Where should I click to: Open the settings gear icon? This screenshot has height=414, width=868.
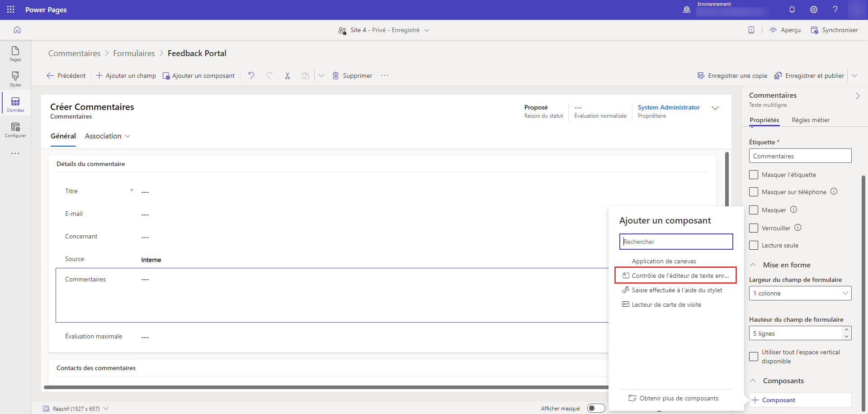coord(814,10)
